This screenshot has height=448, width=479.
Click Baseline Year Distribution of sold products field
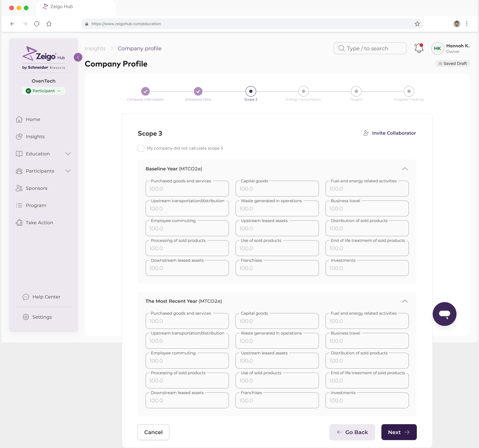point(367,228)
